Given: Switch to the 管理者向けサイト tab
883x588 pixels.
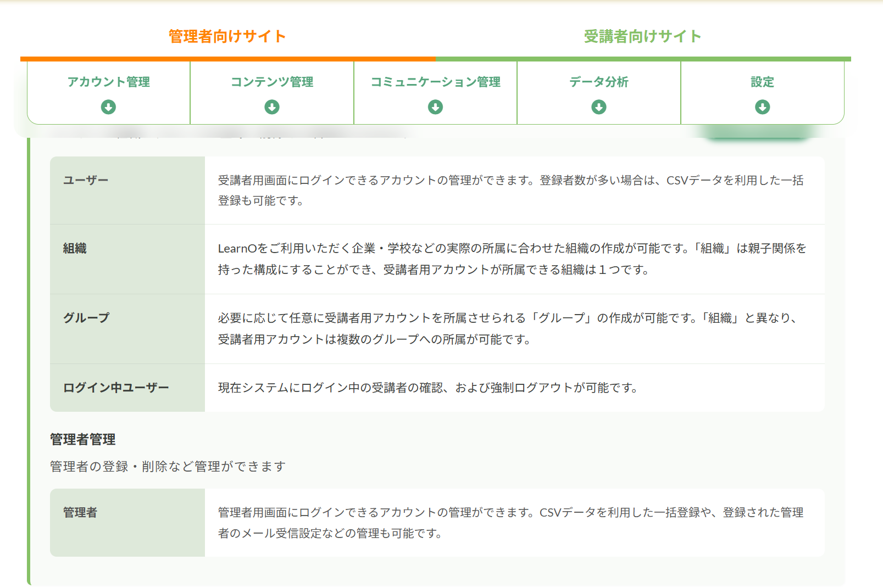Looking at the screenshot, I should point(227,36).
